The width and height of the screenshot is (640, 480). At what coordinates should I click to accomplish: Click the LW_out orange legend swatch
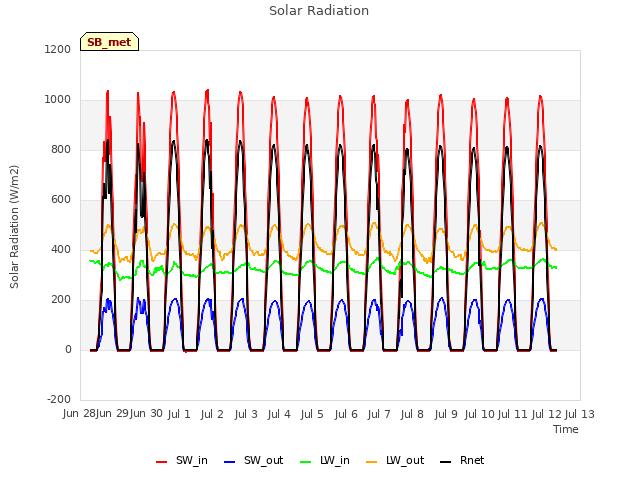(x=371, y=462)
